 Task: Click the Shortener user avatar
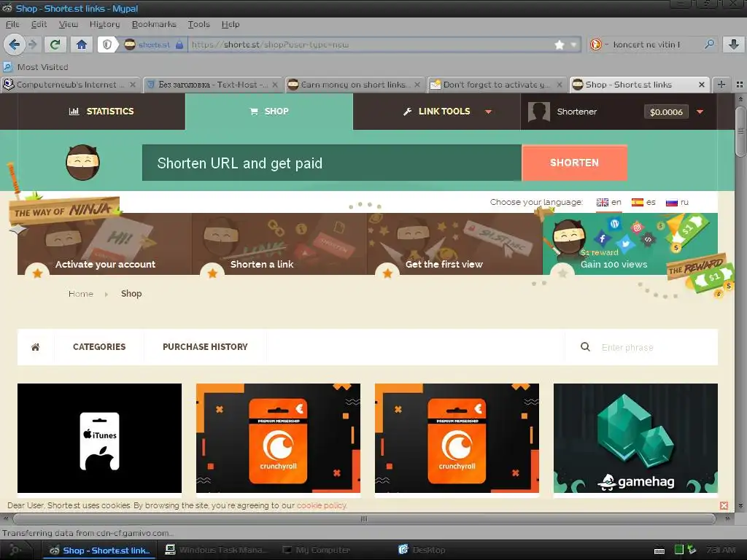tap(539, 112)
